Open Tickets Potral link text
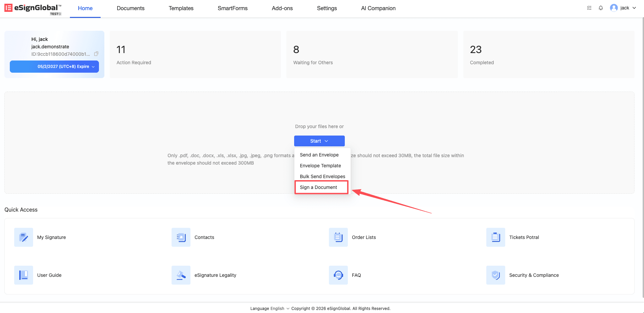644x313 pixels. pos(524,237)
